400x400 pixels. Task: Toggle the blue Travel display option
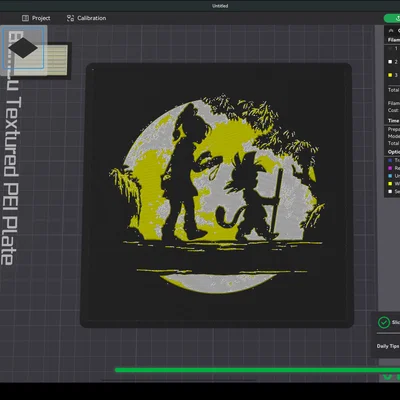tap(390, 160)
